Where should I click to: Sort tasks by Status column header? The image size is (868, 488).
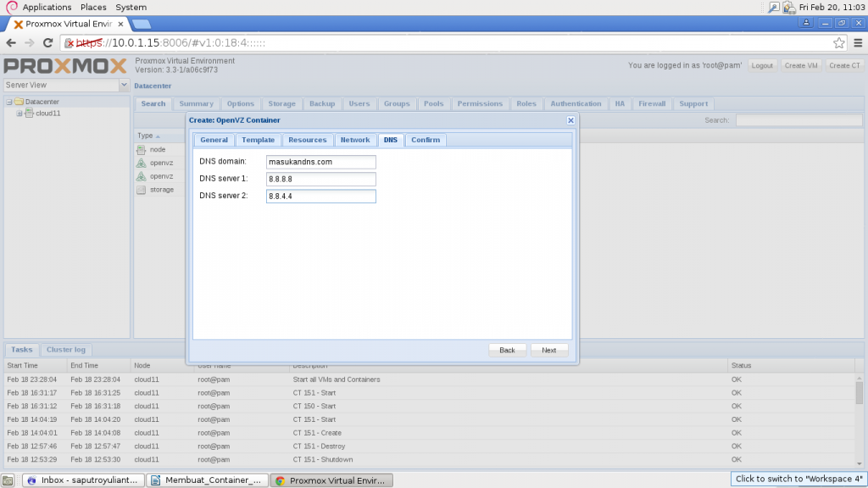pyautogui.click(x=792, y=366)
